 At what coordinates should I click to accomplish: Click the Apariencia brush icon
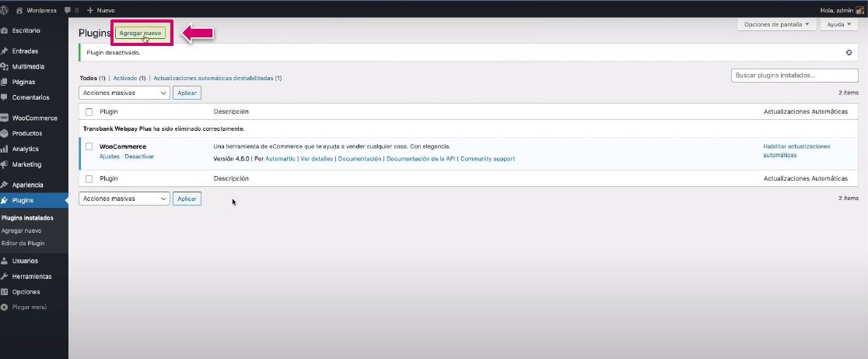tap(5, 185)
